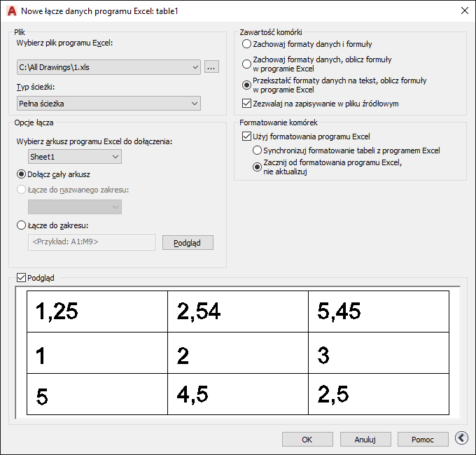Screen dimensions: 476x455
Task: Click the Podgląd range preview button
Action: (x=188, y=243)
